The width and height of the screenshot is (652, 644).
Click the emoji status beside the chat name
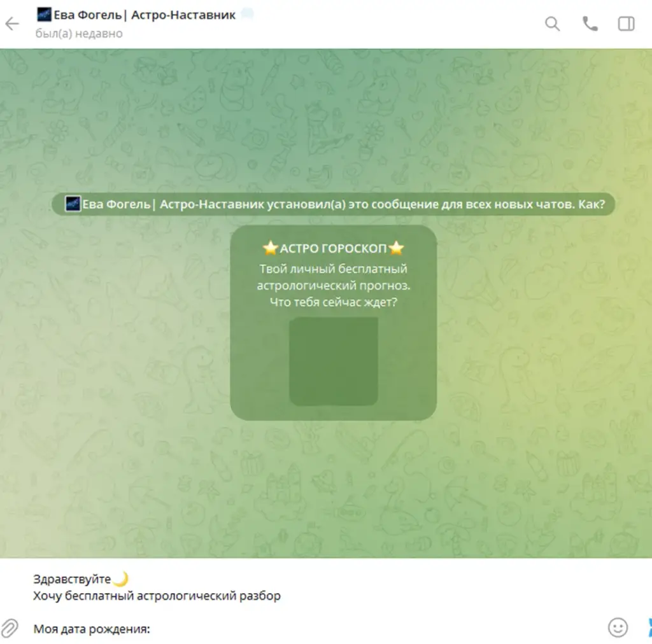point(248,14)
